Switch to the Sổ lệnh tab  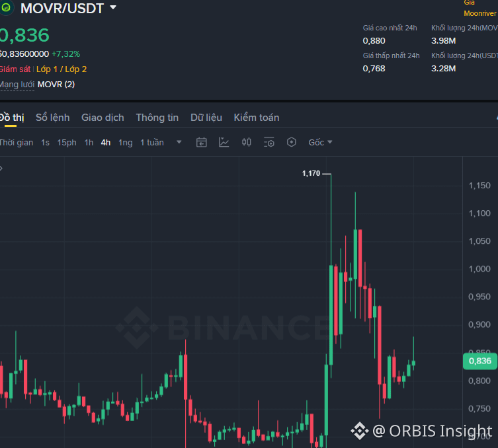53,118
